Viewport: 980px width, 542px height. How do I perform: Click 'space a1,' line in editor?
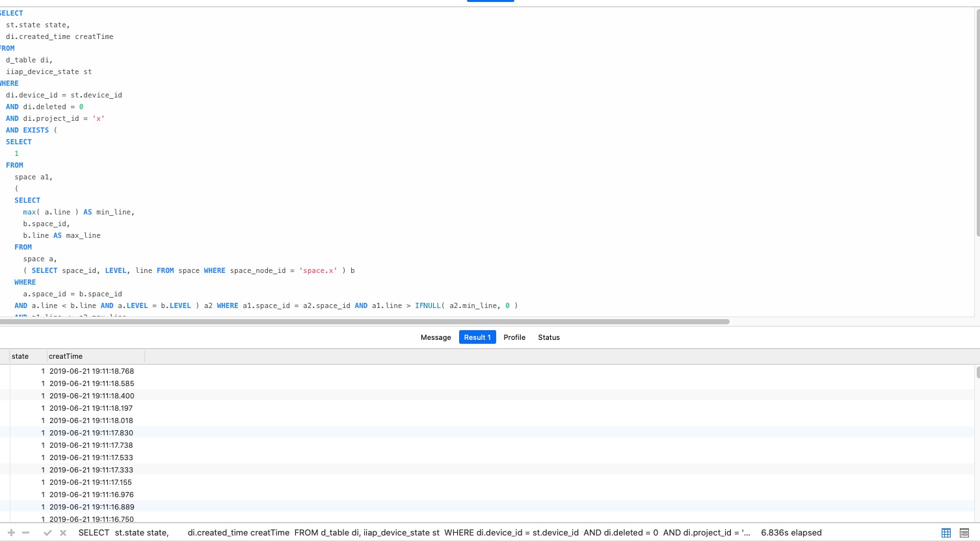[34, 177]
